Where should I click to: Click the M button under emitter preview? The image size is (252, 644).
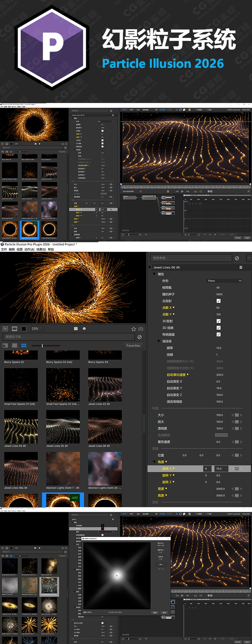(5, 329)
